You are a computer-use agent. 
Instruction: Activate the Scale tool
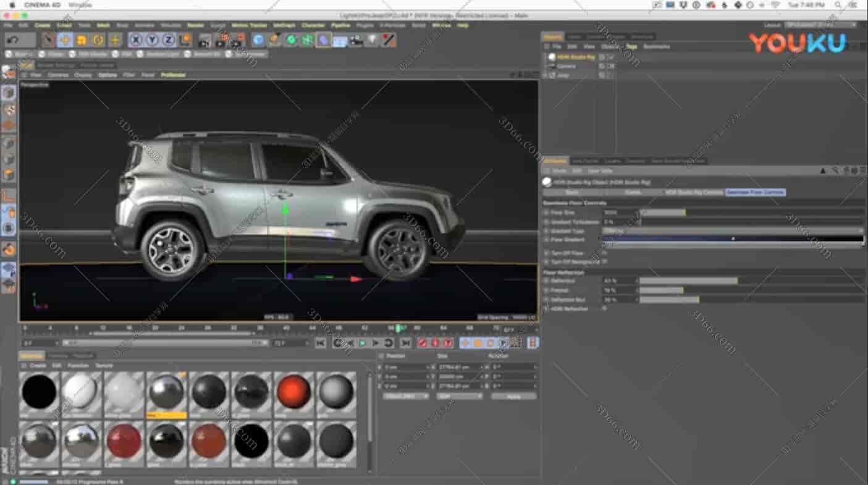coord(80,40)
